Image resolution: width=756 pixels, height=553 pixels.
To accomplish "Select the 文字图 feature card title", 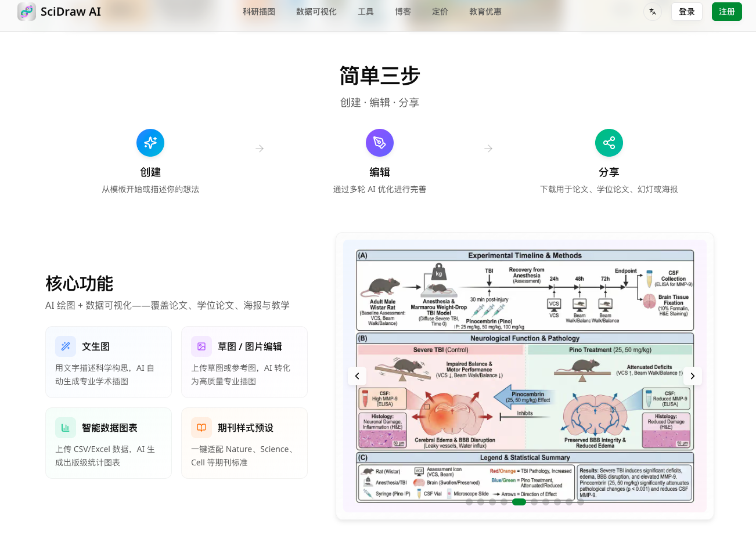I will [x=96, y=346].
